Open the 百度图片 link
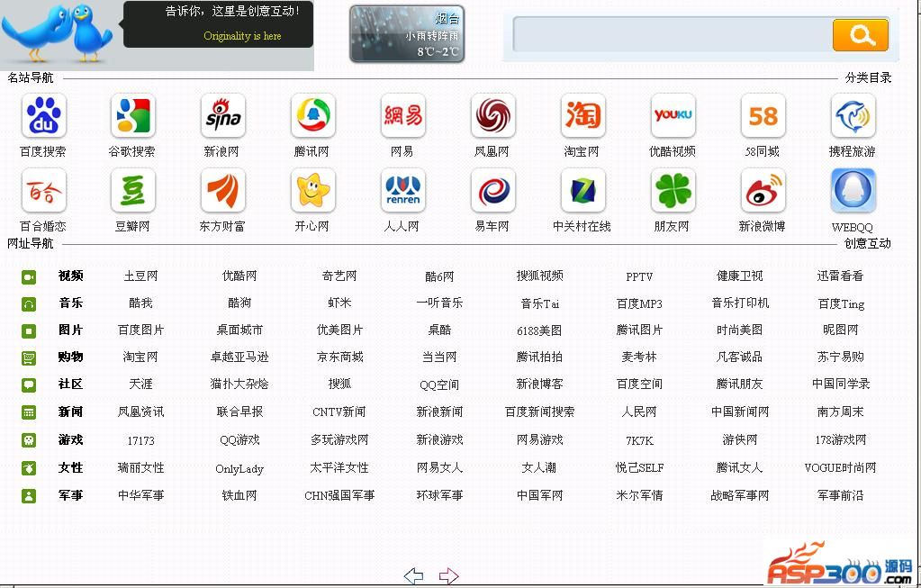Viewport: 921px width, 588px height. (x=141, y=330)
